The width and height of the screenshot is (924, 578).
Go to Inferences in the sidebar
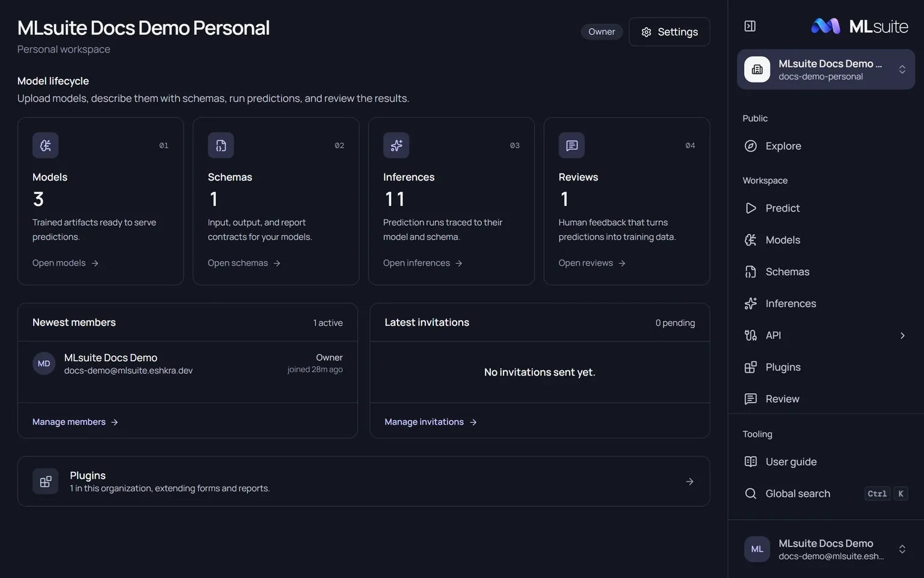pyautogui.click(x=825, y=303)
